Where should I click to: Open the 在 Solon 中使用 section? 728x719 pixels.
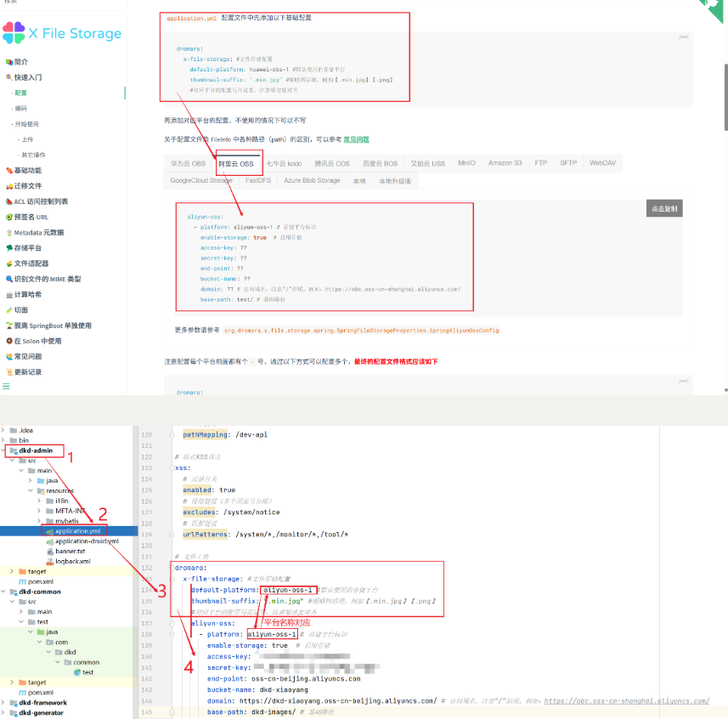(37, 341)
